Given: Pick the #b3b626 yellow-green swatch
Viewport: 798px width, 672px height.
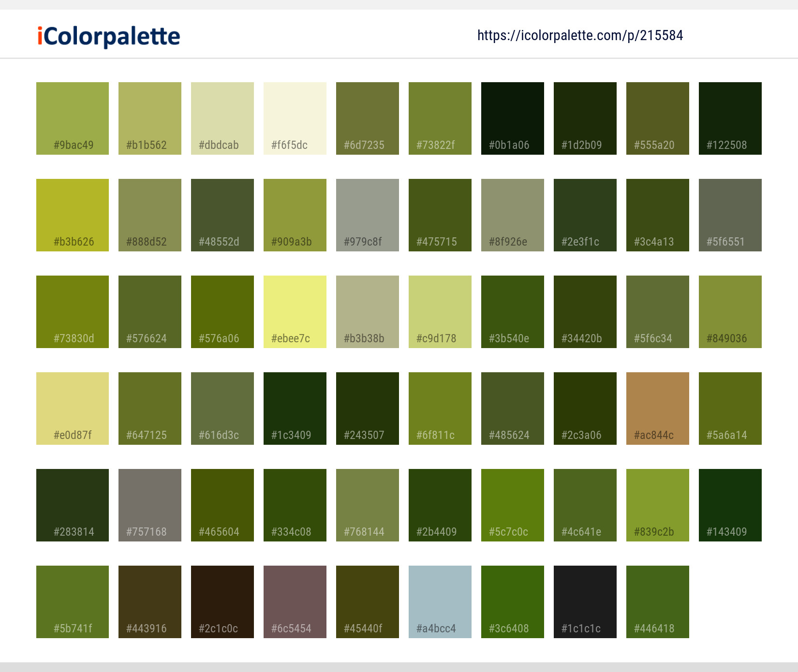Looking at the screenshot, I should 73,215.
